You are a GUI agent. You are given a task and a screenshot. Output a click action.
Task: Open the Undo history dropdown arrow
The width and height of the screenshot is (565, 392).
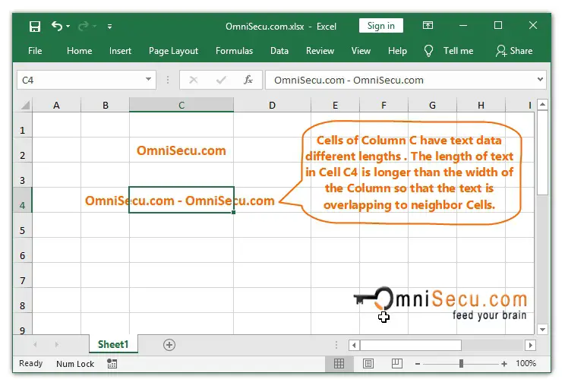(x=68, y=27)
